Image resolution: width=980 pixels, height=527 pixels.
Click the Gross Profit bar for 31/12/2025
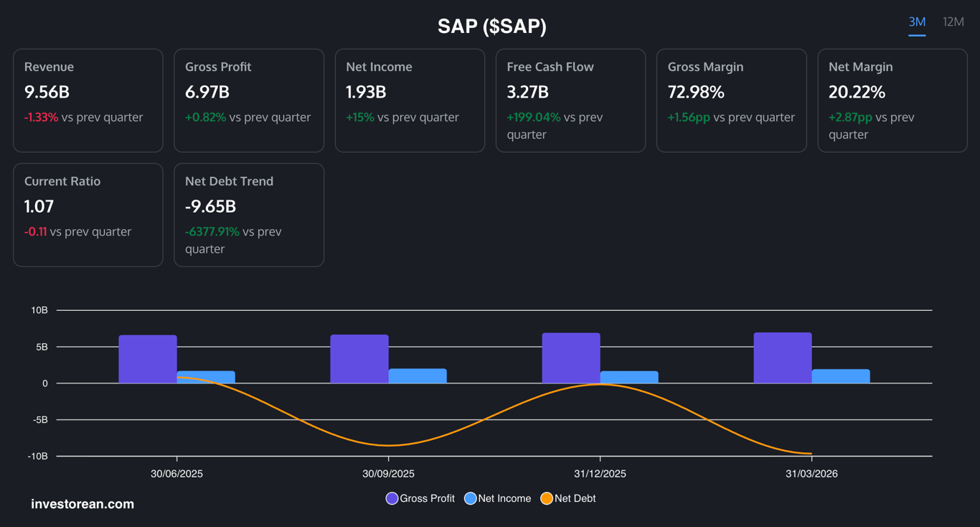[x=571, y=358]
